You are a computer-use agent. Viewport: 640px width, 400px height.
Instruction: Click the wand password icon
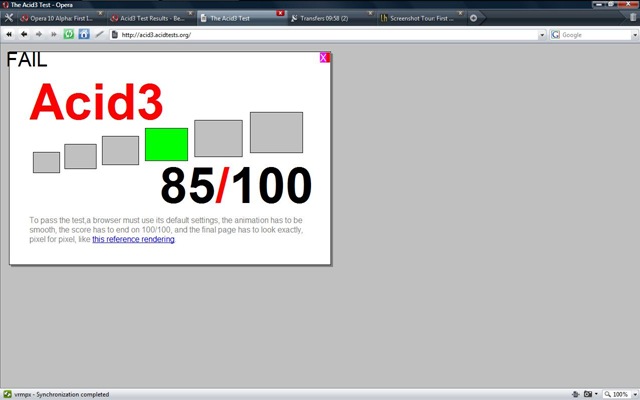(x=99, y=35)
